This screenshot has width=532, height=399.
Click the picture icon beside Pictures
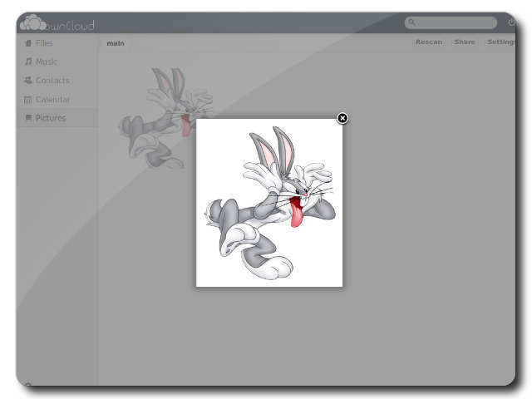click(28, 118)
